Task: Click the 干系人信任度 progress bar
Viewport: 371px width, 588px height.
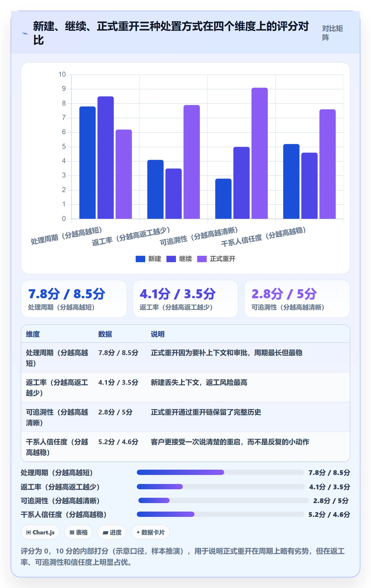Action: 220,514
